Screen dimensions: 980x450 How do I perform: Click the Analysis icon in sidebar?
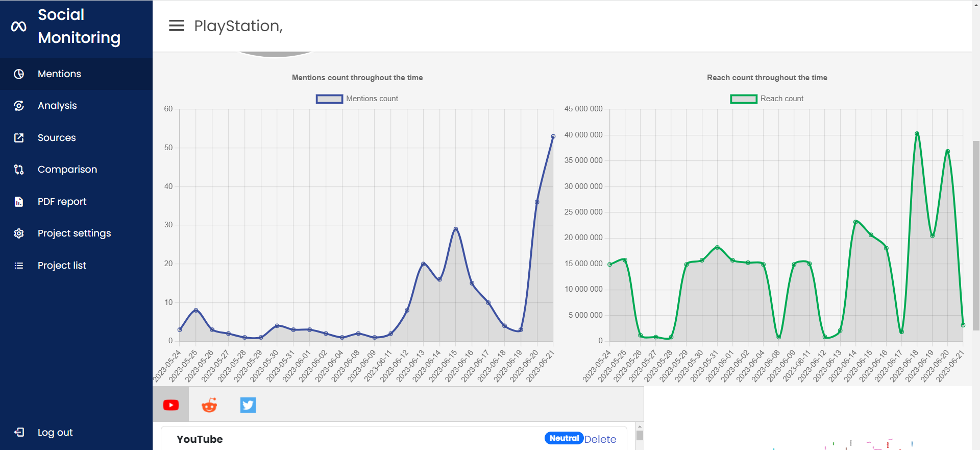[19, 106]
